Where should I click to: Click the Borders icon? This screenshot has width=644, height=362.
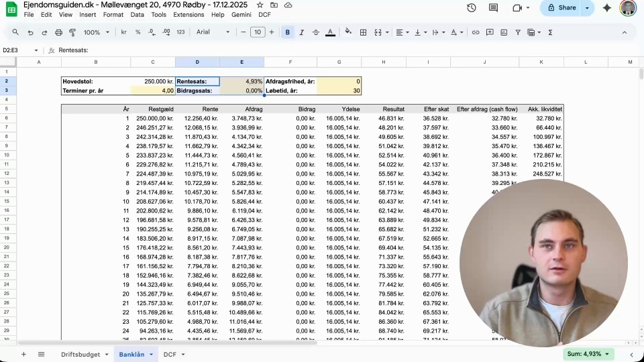363,32
